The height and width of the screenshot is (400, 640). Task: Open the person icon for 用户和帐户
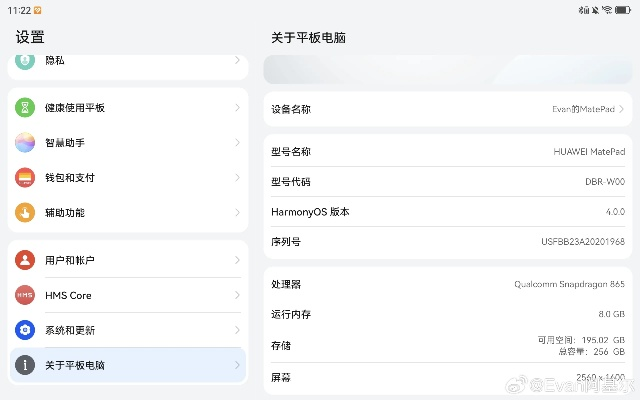(25, 261)
